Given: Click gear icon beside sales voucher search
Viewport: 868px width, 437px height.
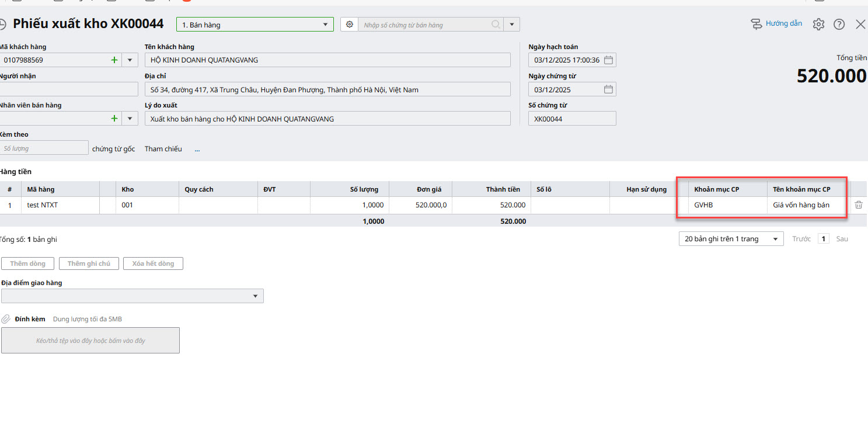Looking at the screenshot, I should [350, 25].
